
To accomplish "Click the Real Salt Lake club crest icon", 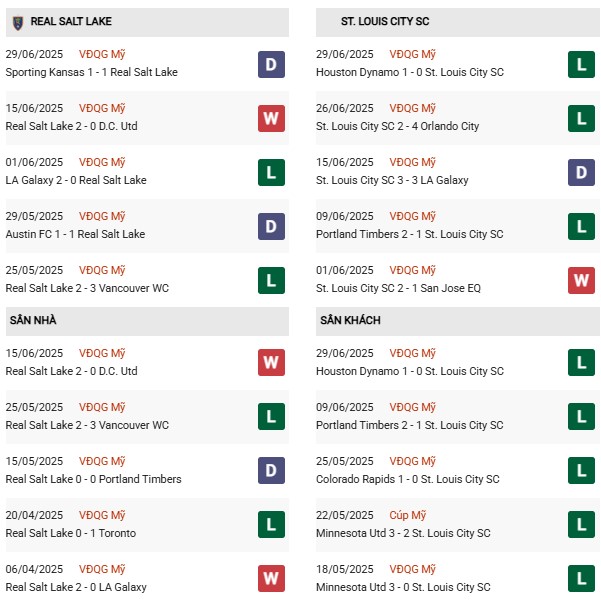I will coord(17,21).
